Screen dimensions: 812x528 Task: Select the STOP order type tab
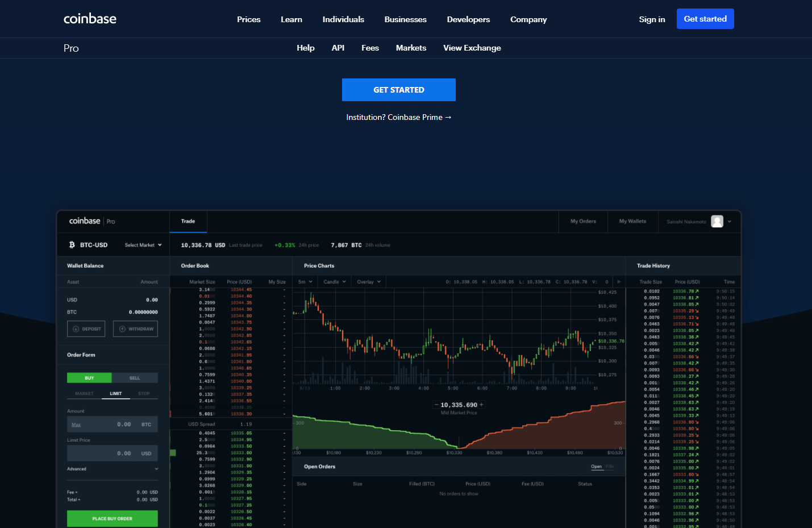144,393
